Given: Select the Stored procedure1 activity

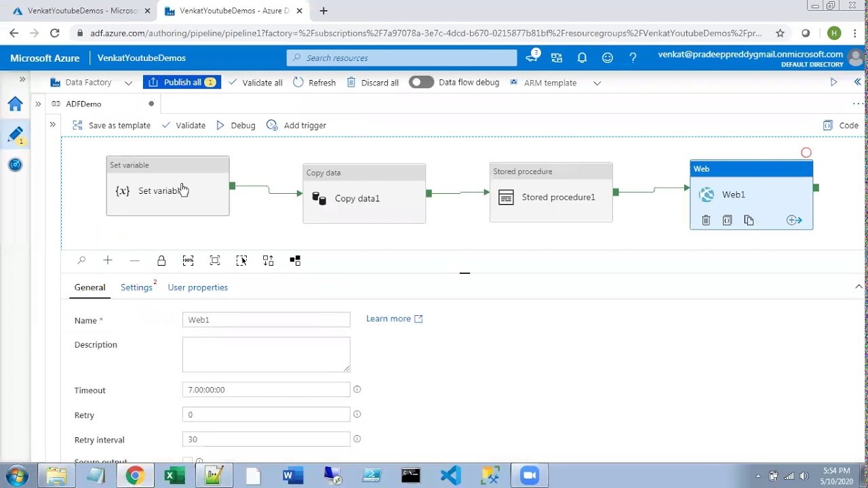Looking at the screenshot, I should (x=551, y=192).
